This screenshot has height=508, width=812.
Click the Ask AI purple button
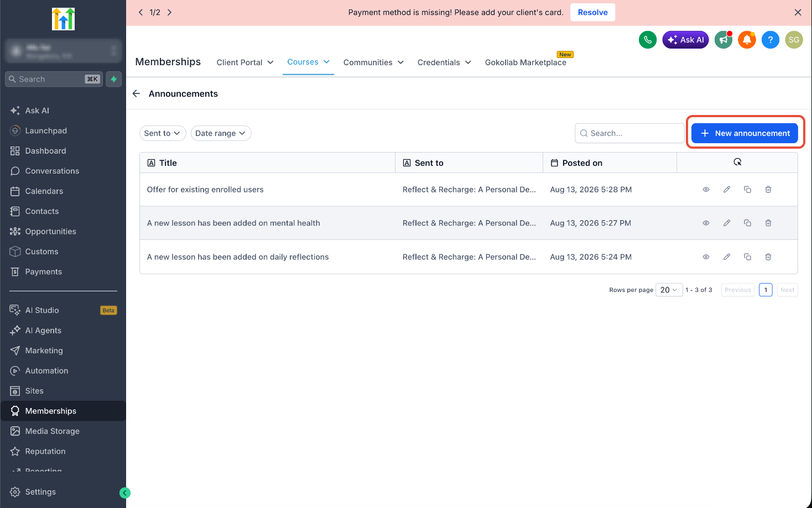tap(685, 40)
